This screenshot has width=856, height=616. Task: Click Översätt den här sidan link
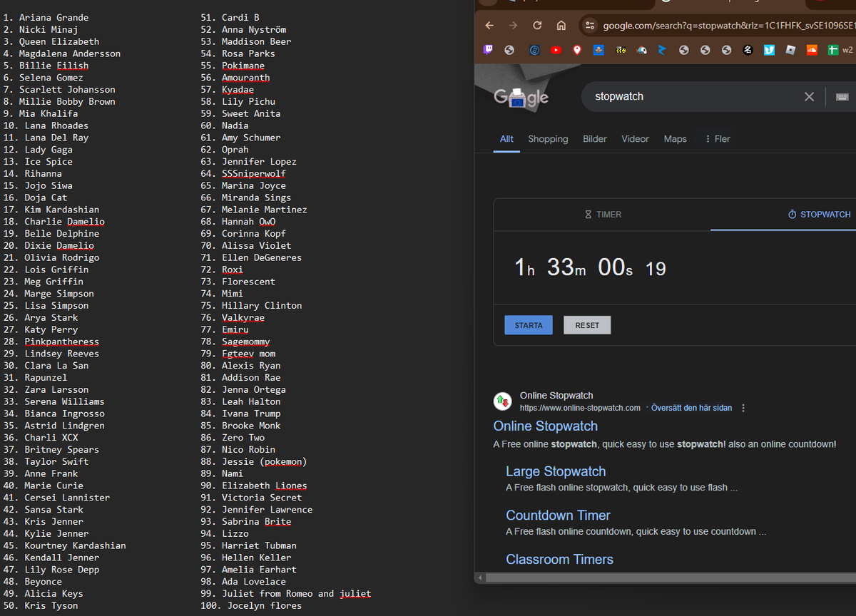pyautogui.click(x=691, y=409)
